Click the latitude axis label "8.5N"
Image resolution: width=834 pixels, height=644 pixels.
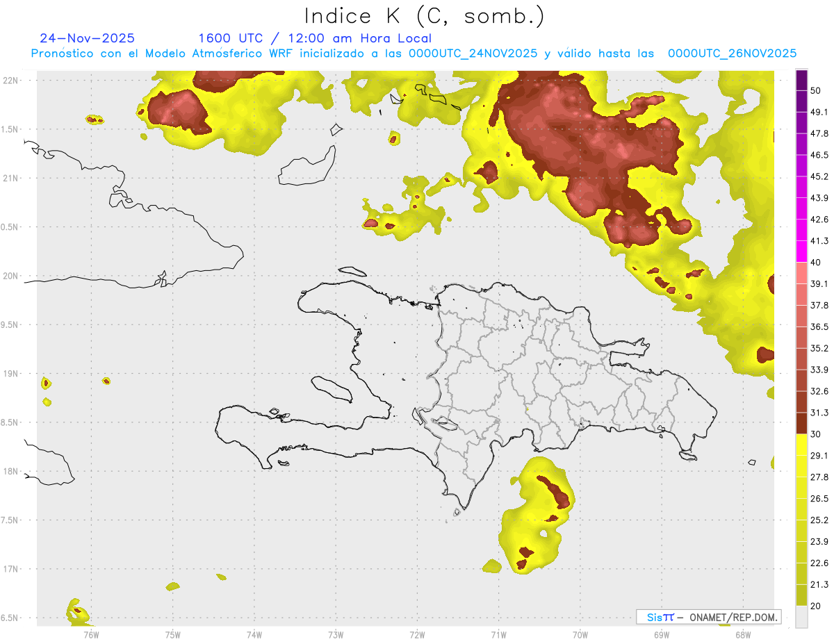coord(10,423)
